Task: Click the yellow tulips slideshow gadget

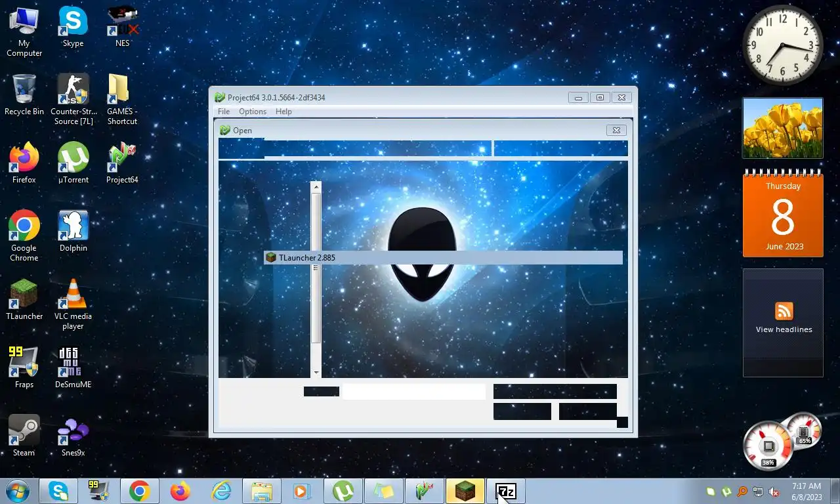Action: pyautogui.click(x=782, y=128)
